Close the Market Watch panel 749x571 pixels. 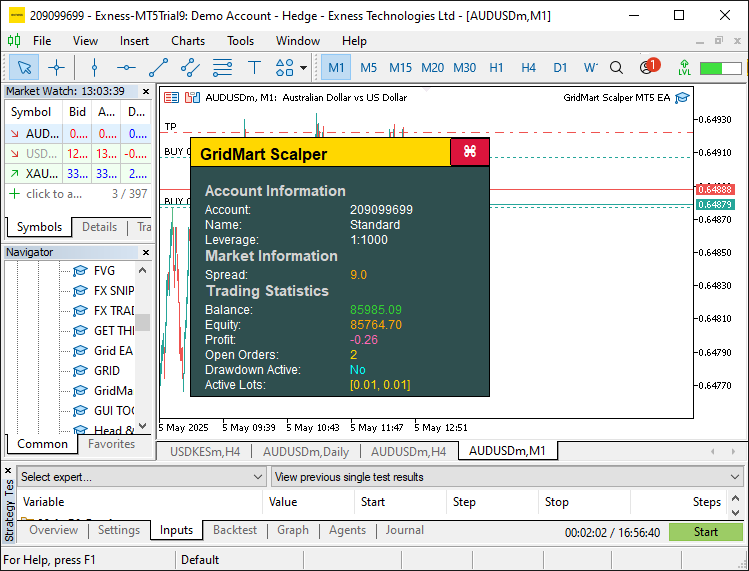[146, 91]
